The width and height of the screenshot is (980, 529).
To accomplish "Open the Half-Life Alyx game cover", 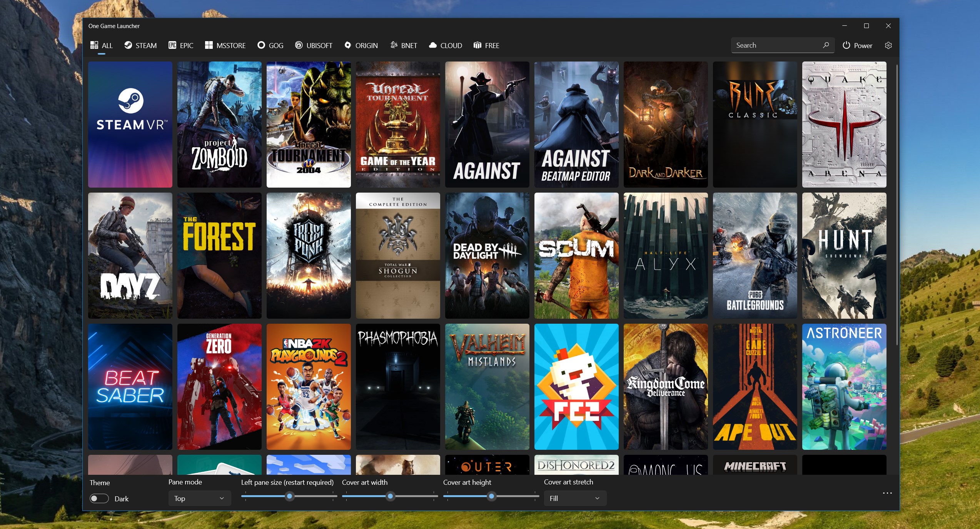I will (665, 256).
